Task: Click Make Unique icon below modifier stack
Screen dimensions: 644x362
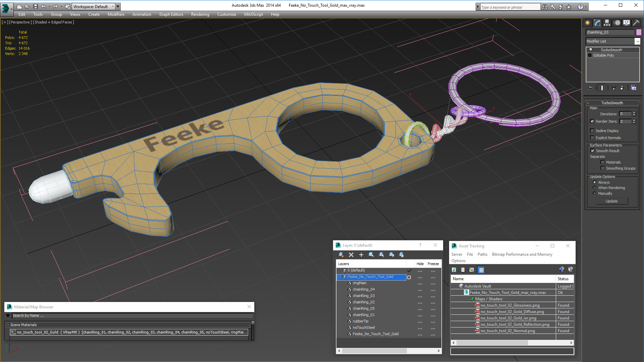Action: (614, 88)
